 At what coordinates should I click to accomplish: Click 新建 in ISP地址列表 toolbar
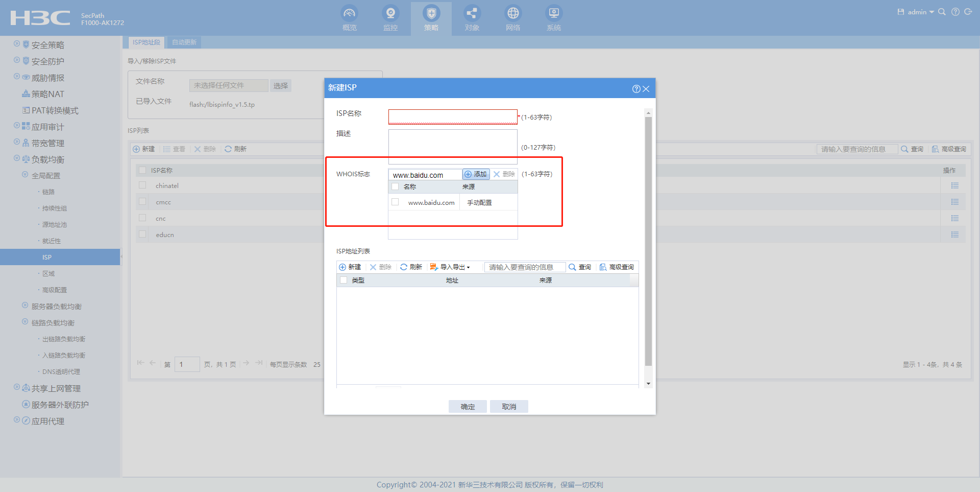(x=350, y=267)
